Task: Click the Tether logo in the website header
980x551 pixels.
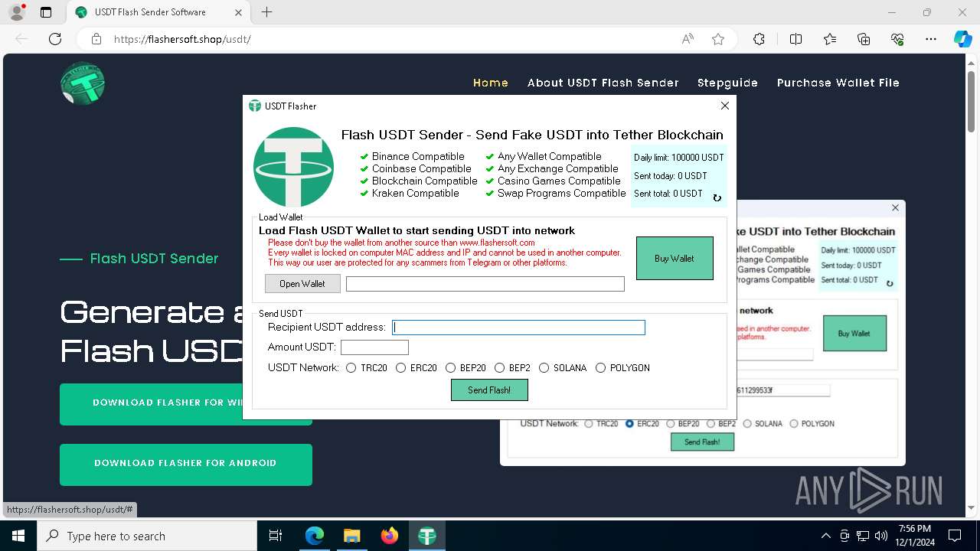Action: pos(83,83)
